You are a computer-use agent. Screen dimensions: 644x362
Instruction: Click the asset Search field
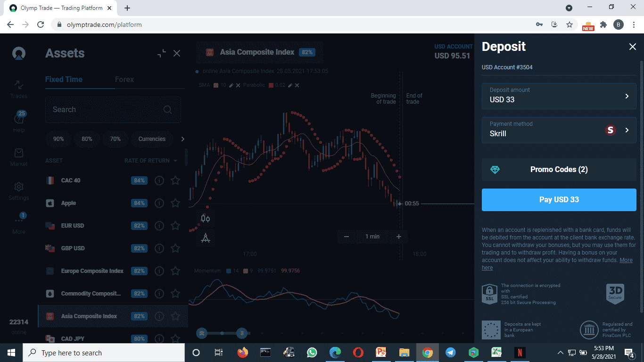(x=113, y=110)
